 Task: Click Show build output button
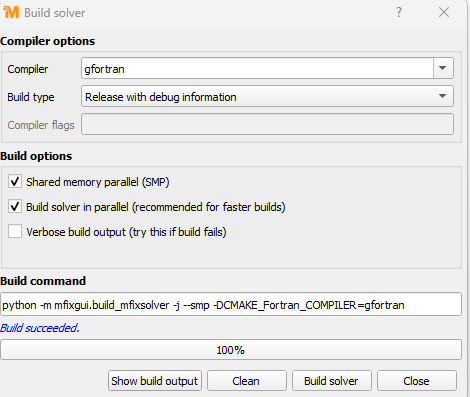(155, 381)
